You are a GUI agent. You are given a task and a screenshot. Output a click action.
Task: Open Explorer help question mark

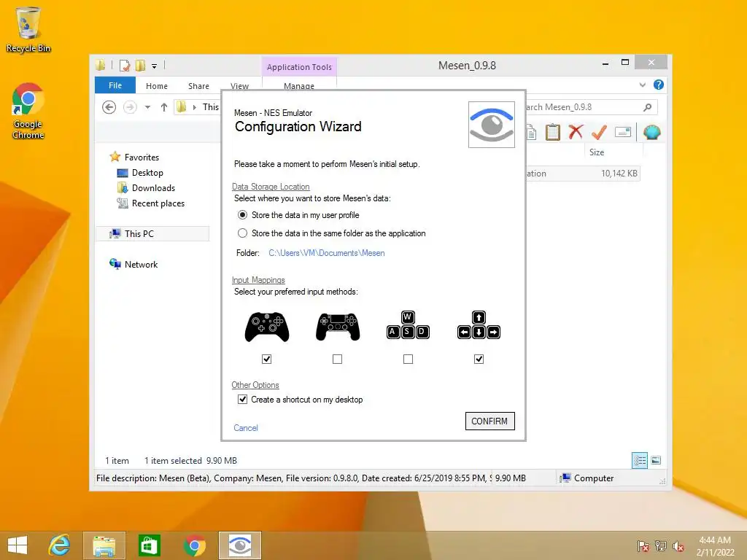click(659, 85)
